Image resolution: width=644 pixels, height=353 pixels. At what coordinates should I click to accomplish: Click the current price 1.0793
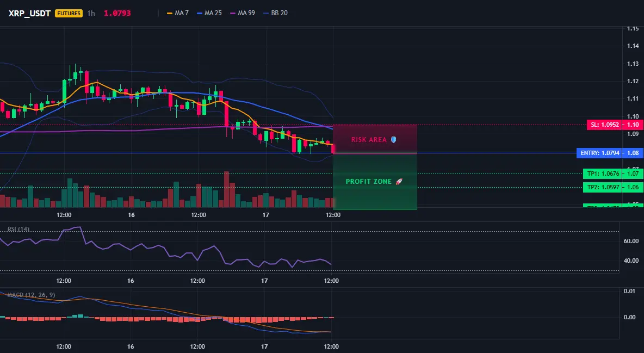click(117, 13)
